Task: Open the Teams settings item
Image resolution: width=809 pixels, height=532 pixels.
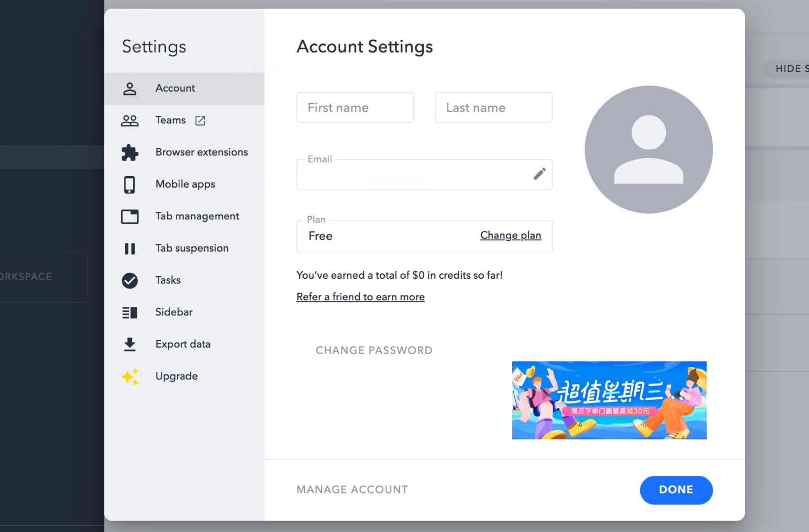Action: tap(170, 120)
